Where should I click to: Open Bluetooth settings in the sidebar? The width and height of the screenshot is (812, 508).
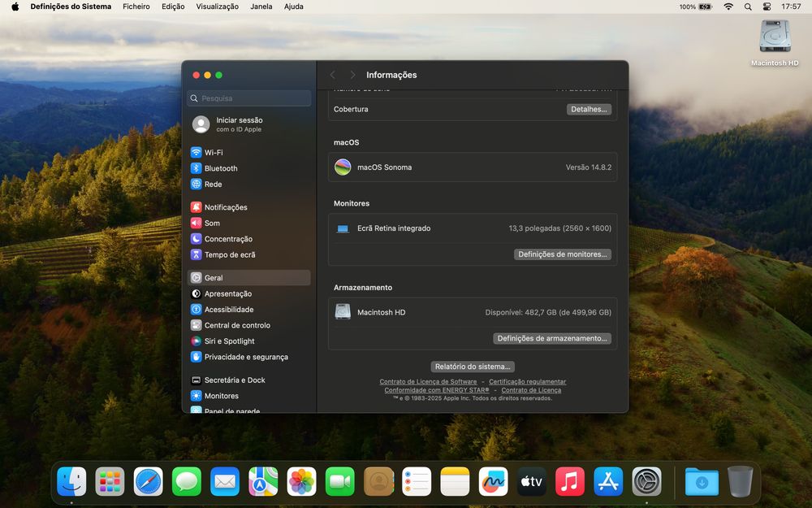click(x=248, y=168)
